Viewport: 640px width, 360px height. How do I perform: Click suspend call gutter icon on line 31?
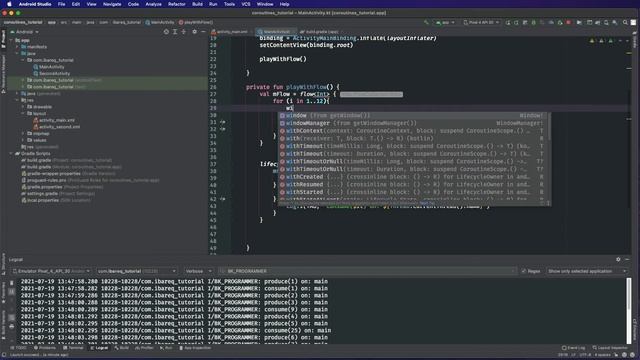coord(223,122)
